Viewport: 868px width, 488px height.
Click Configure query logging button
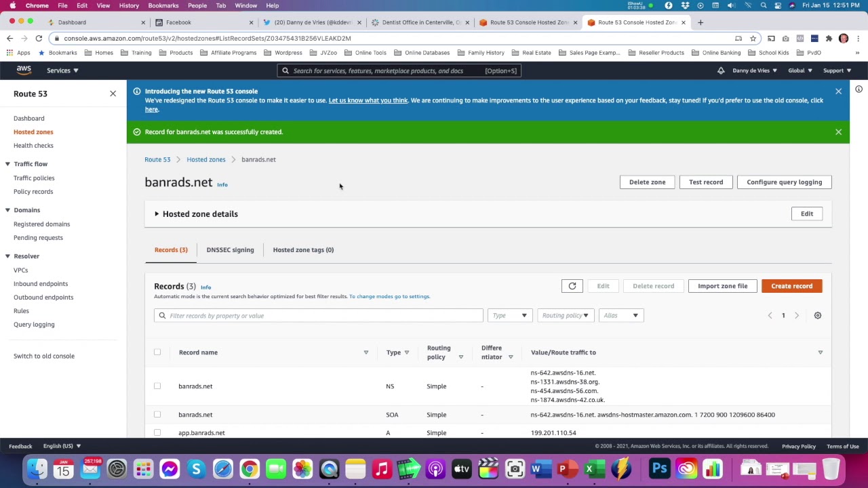784,182
